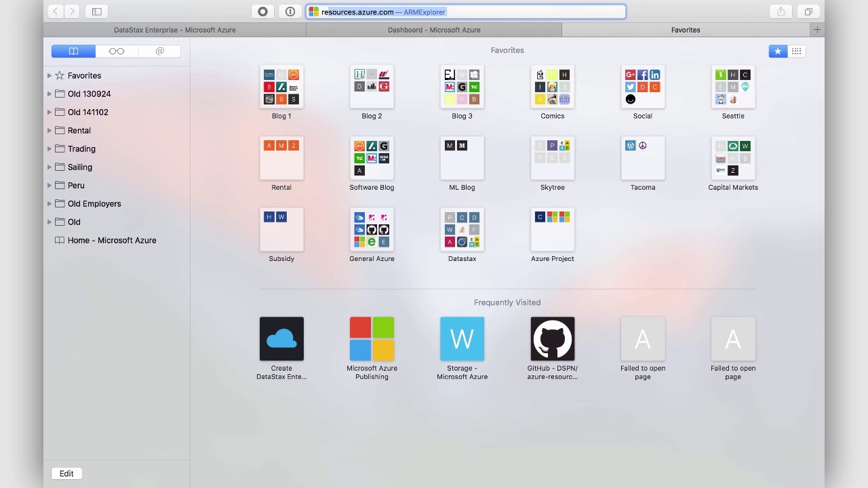Select the Old Employers label
The height and width of the screenshot is (488, 868).
pos(94,203)
